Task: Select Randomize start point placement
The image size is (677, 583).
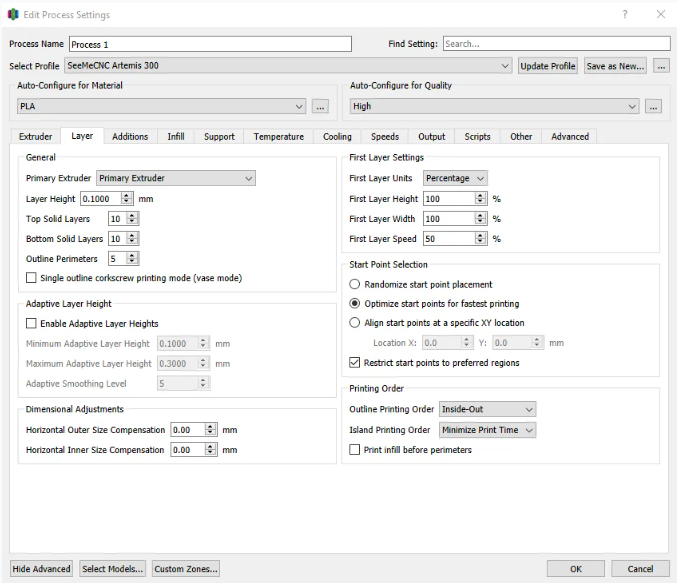Action: tap(354, 284)
